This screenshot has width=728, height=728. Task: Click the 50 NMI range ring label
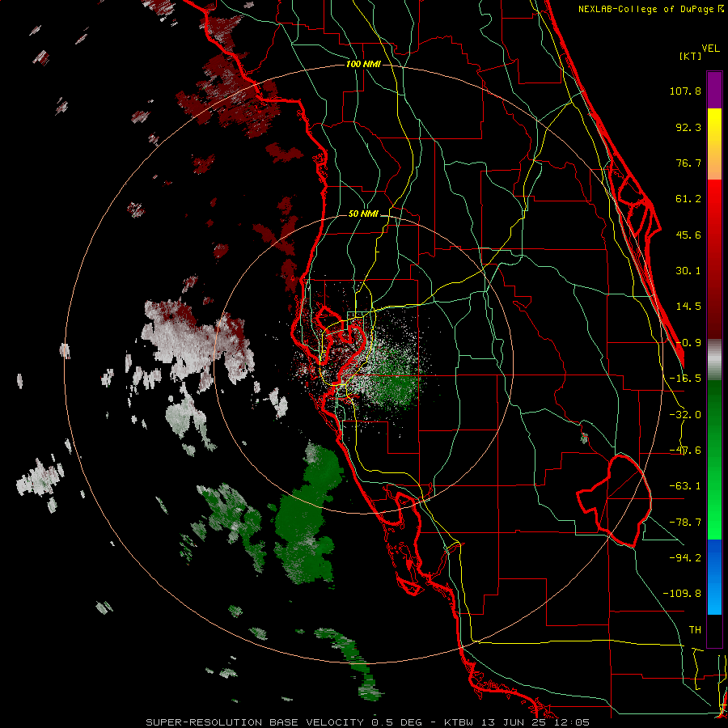[363, 214]
